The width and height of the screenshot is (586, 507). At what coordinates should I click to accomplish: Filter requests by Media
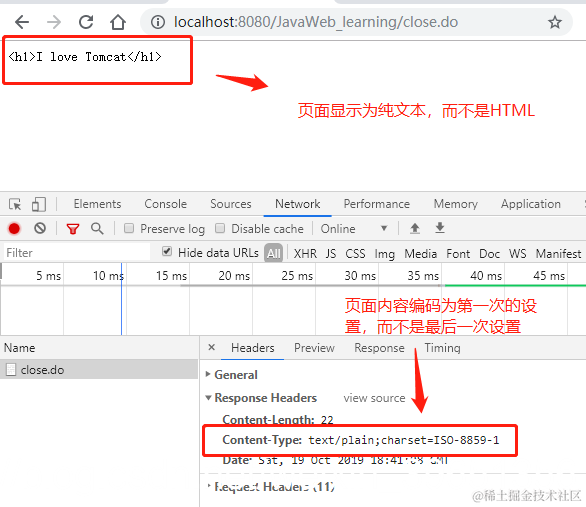point(420,253)
